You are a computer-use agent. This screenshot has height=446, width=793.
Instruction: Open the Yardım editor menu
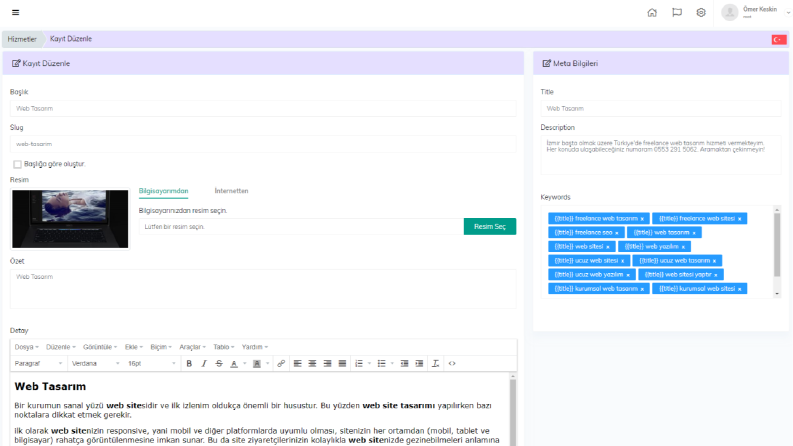254,347
